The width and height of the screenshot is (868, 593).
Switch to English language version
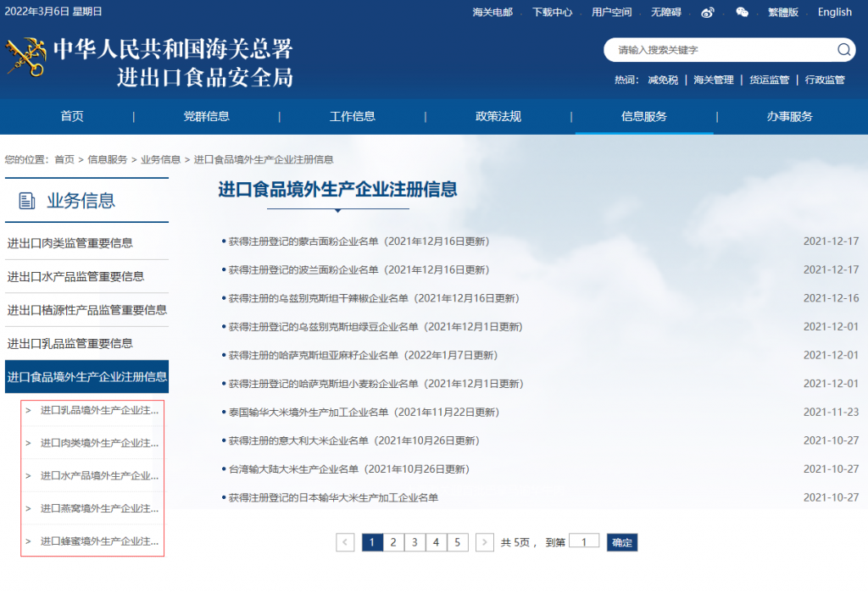834,12
